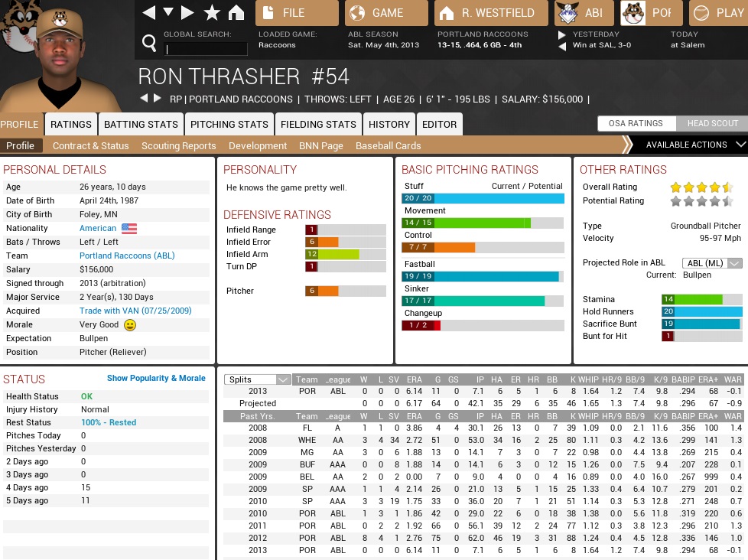
Task: Click the back navigation arrow
Action: click(x=149, y=13)
